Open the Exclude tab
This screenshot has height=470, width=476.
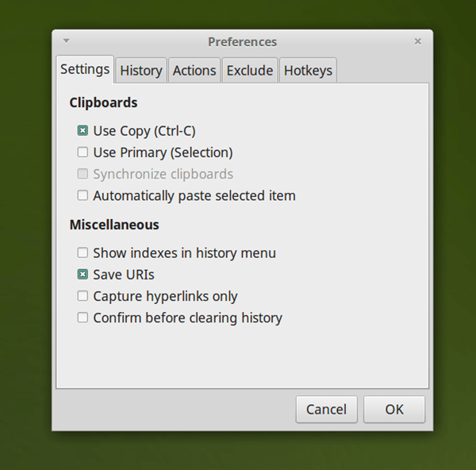coord(250,71)
